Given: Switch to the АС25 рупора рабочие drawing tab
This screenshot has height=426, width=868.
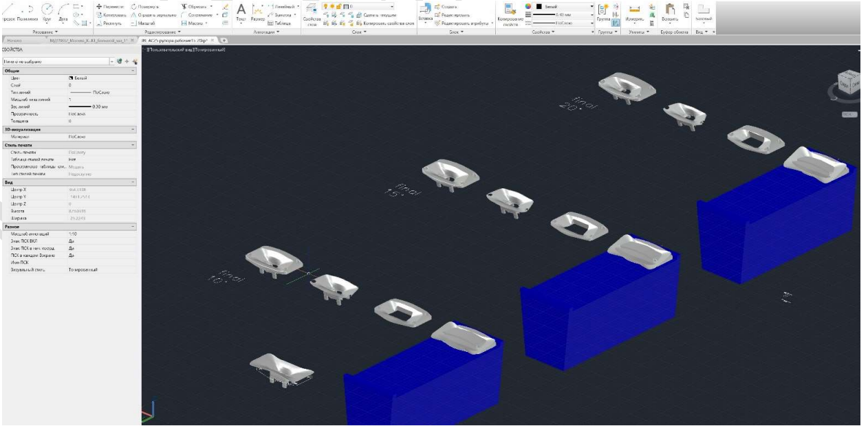Looking at the screenshot, I should (x=177, y=41).
